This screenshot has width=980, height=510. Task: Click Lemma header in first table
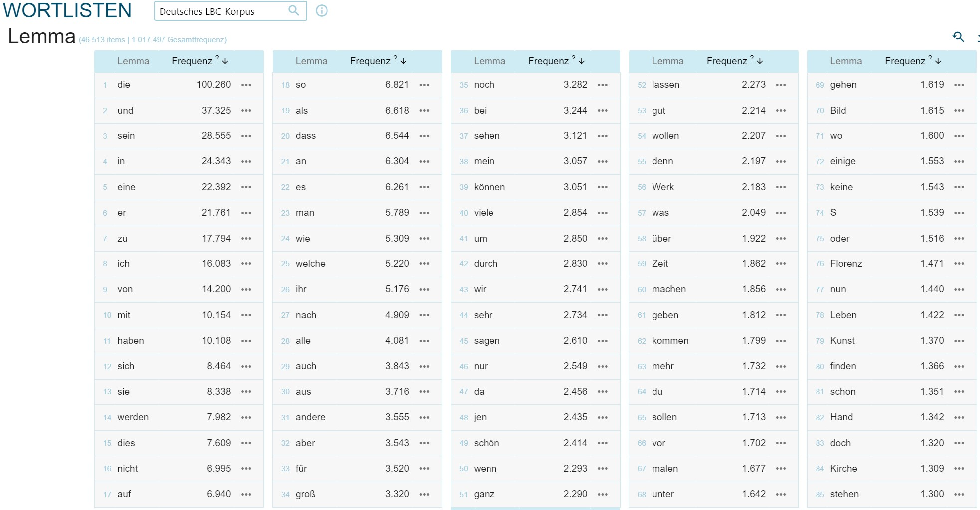133,61
